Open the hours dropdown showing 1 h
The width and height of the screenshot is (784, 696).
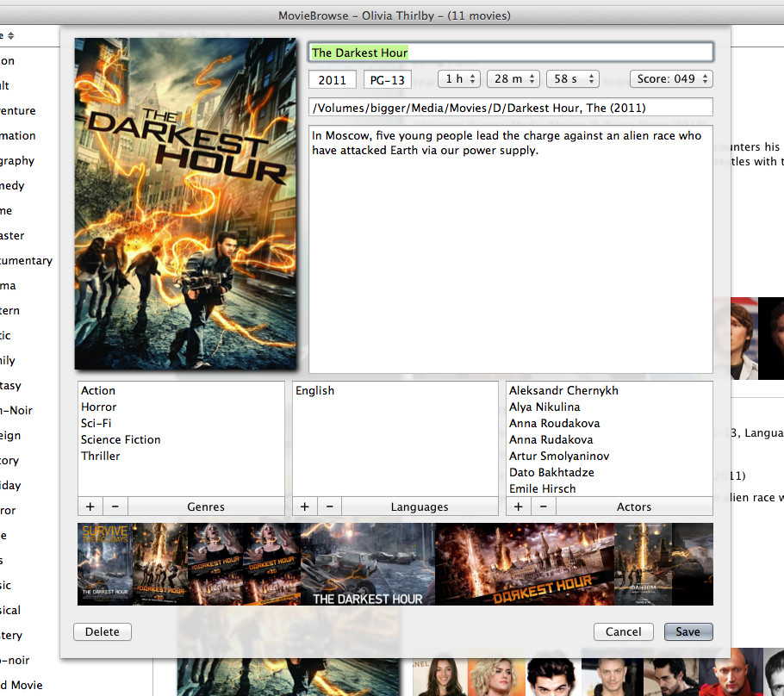point(459,79)
